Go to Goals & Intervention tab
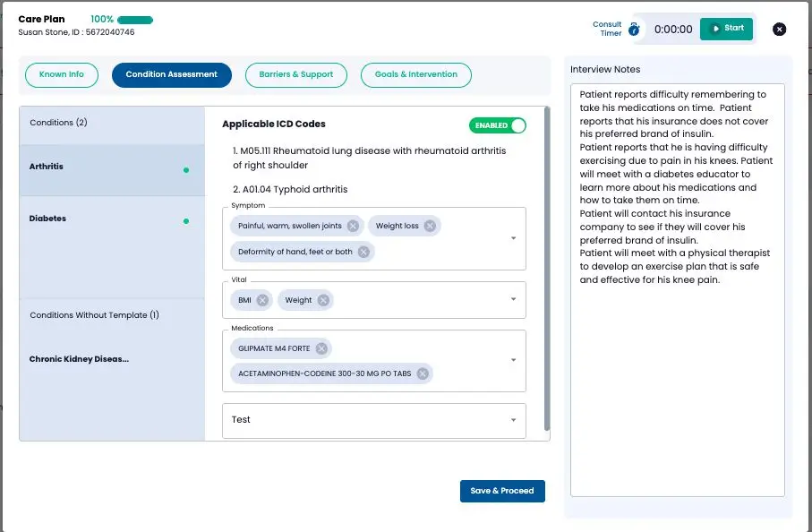The width and height of the screenshot is (812, 532). tap(416, 74)
